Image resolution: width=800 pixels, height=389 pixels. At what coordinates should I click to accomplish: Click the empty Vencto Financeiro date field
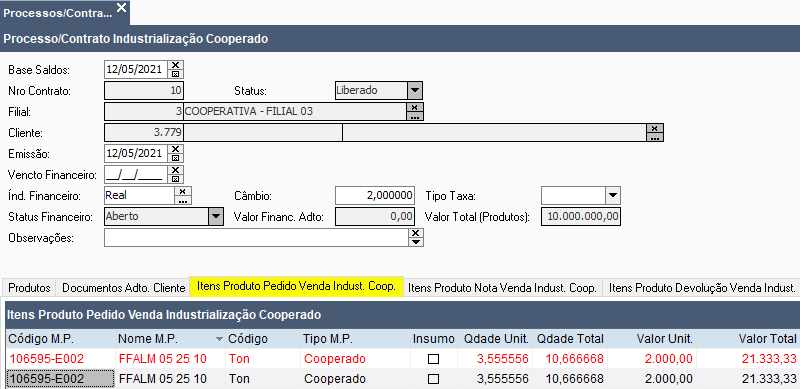pyautogui.click(x=136, y=174)
